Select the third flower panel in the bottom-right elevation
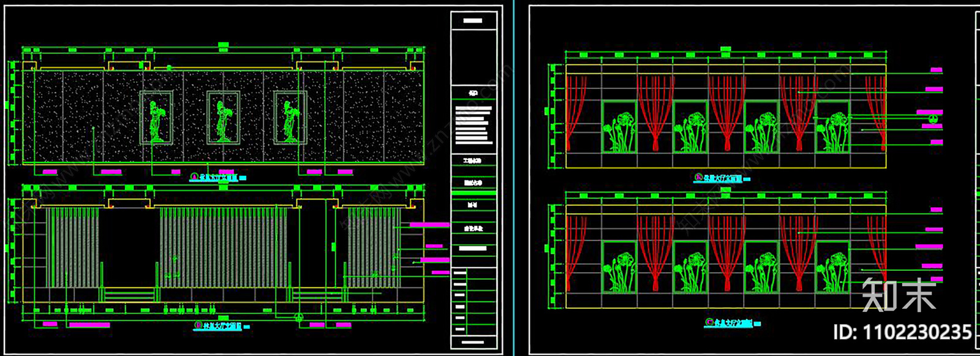Viewport: 980px width, 356px height. click(x=761, y=267)
